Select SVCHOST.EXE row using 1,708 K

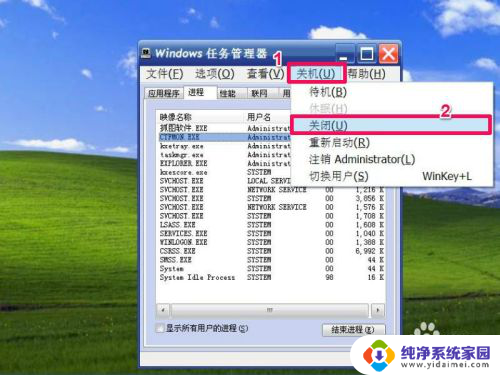pyautogui.click(x=271, y=216)
